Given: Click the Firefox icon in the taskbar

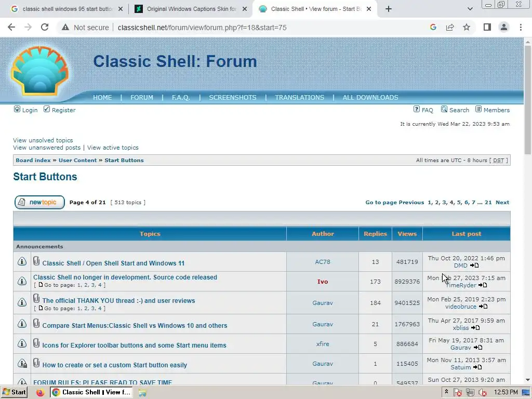Looking at the screenshot, I should coord(40,392).
